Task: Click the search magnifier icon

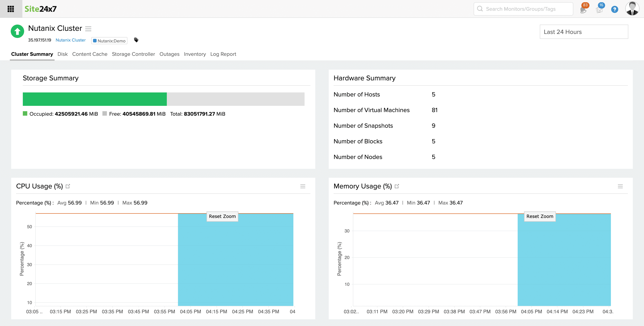Action: (x=480, y=9)
